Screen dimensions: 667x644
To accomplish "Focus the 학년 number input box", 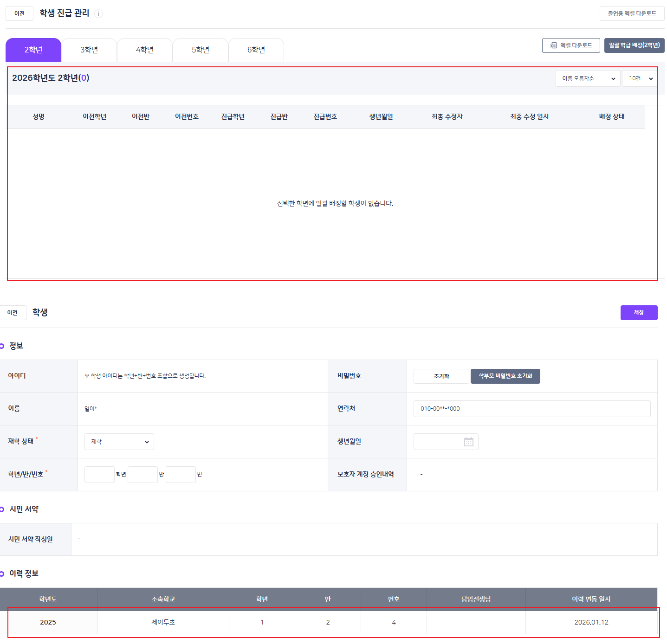I will tap(99, 475).
